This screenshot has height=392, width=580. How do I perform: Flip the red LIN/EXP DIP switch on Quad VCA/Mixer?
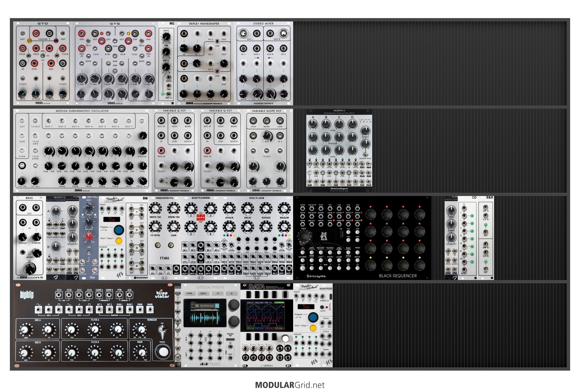point(200,217)
